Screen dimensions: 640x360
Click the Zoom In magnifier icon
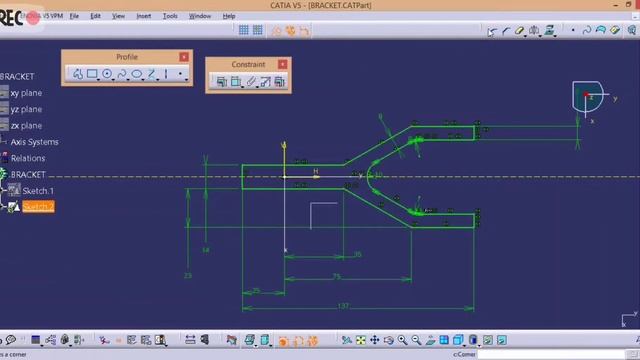402,340
